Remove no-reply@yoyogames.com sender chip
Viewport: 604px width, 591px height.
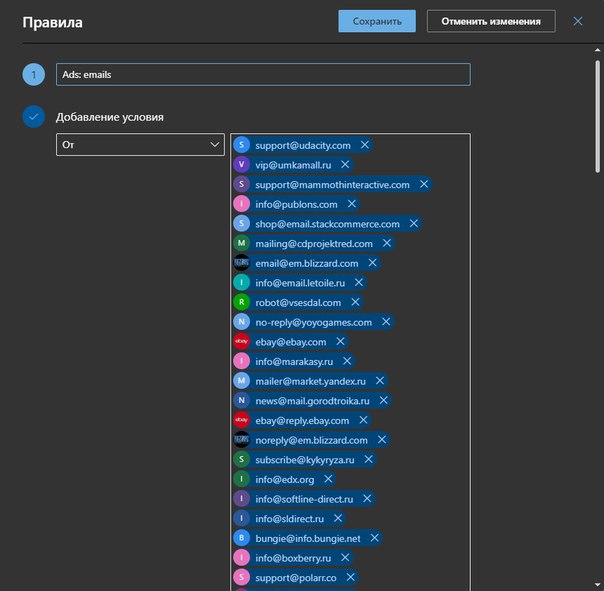point(386,322)
